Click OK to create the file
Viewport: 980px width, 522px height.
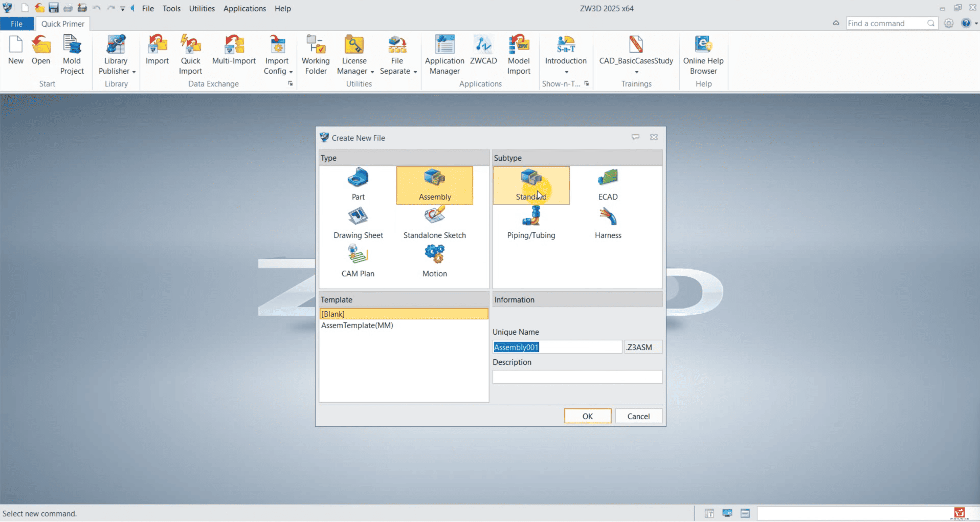pos(587,416)
